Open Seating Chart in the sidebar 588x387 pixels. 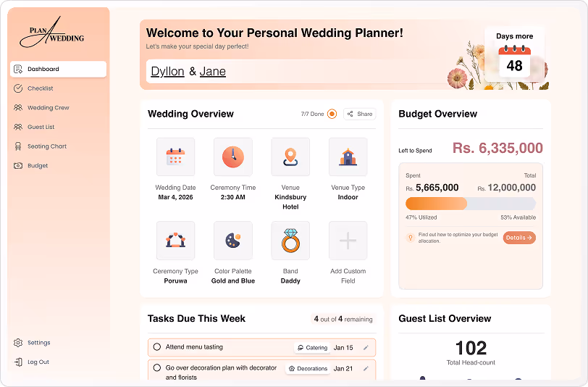pyautogui.click(x=46, y=146)
